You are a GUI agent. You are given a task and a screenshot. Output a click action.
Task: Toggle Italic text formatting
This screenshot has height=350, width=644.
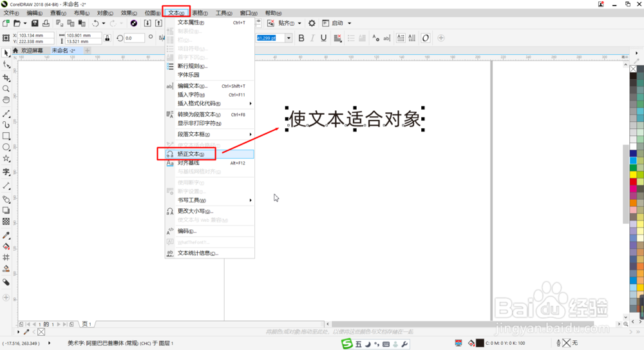[x=312, y=38]
